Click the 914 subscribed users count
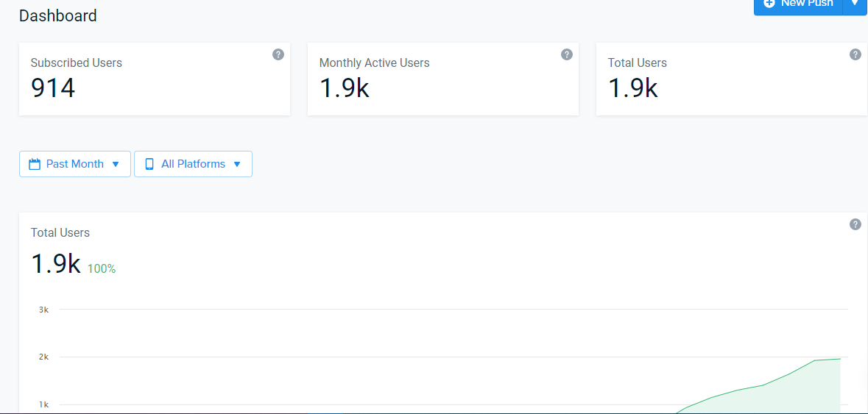This screenshot has width=868, height=414. [53, 88]
